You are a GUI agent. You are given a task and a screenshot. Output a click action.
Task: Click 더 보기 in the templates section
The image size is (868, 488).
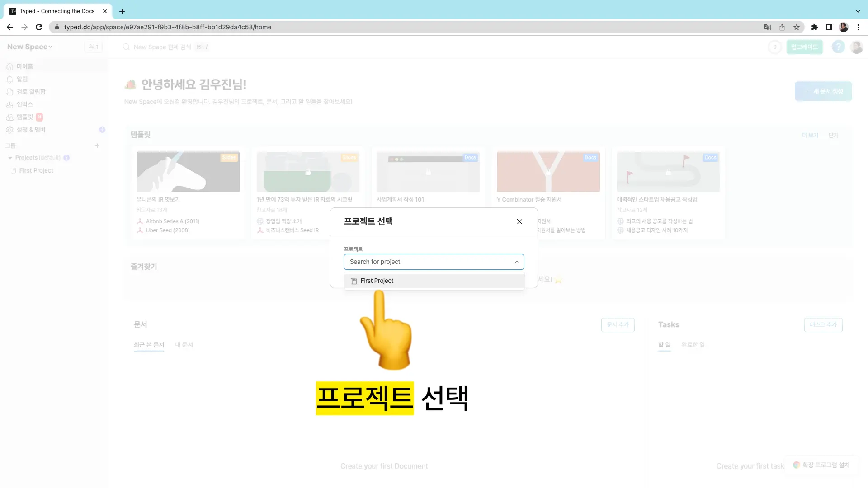pos(810,135)
